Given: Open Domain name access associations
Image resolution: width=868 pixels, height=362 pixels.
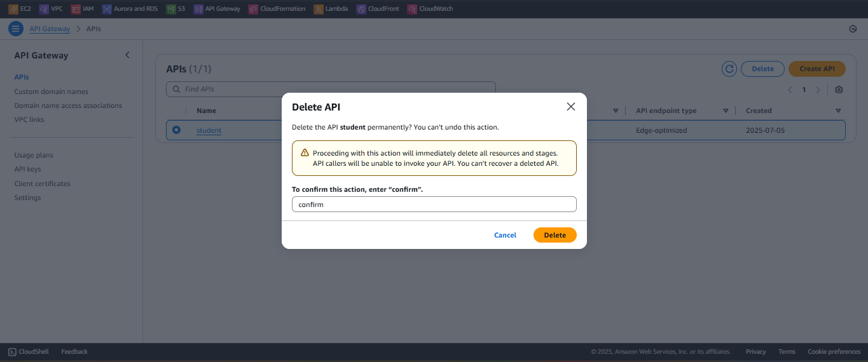Looking at the screenshot, I should (68, 105).
